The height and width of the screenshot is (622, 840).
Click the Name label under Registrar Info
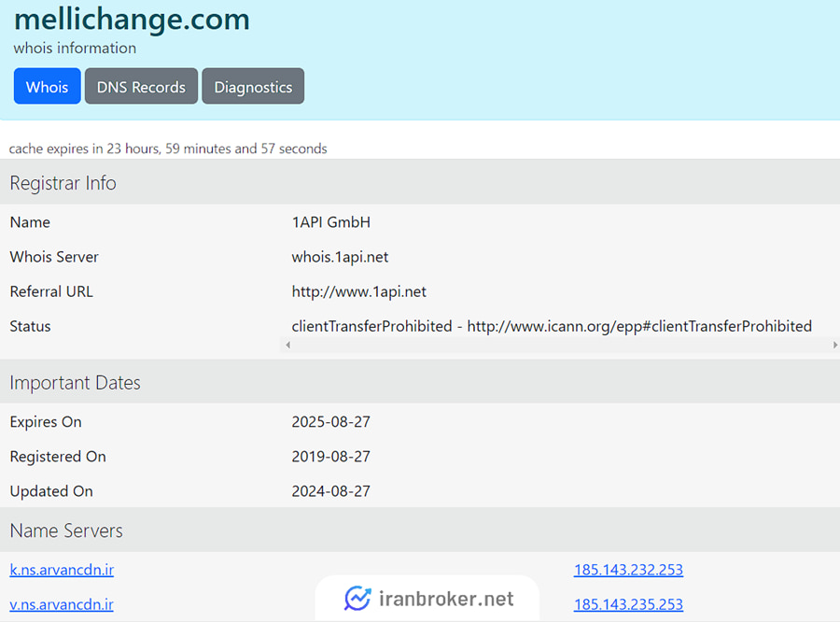tap(30, 222)
